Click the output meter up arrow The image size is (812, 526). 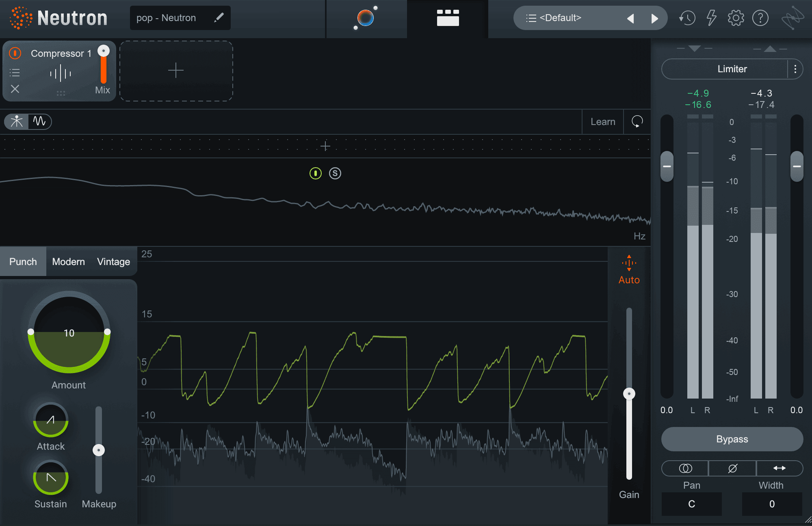click(x=770, y=49)
